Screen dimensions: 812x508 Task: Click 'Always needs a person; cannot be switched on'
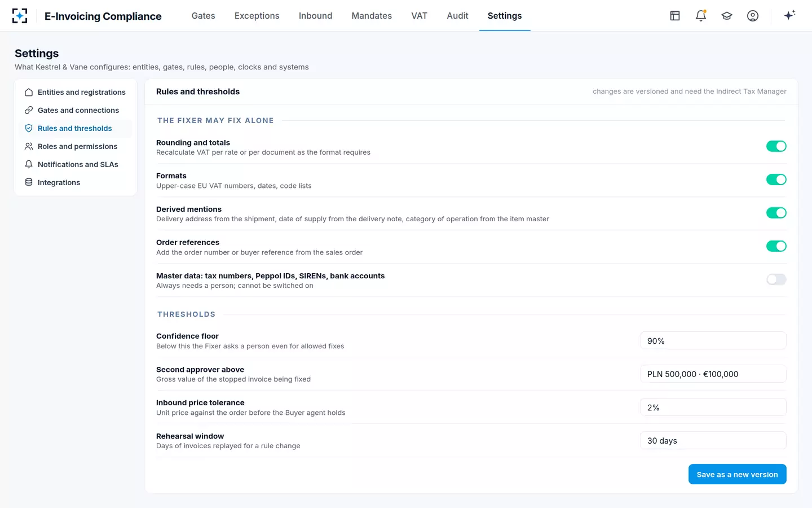point(235,286)
